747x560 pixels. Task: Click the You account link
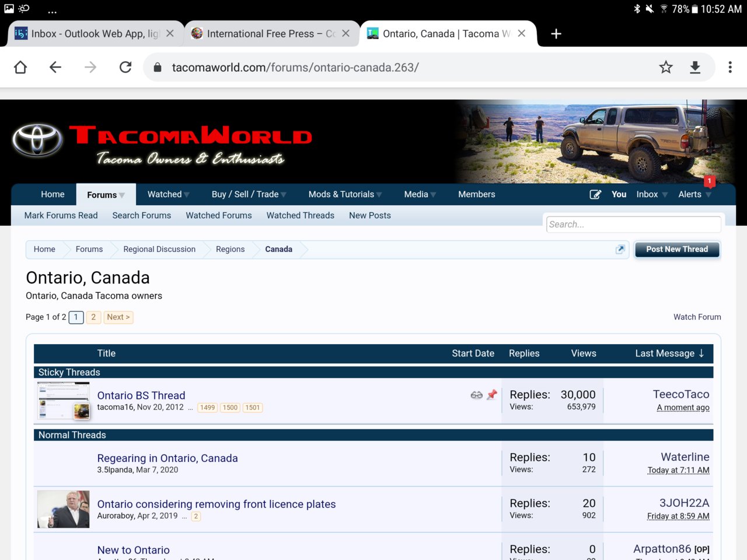619,194
